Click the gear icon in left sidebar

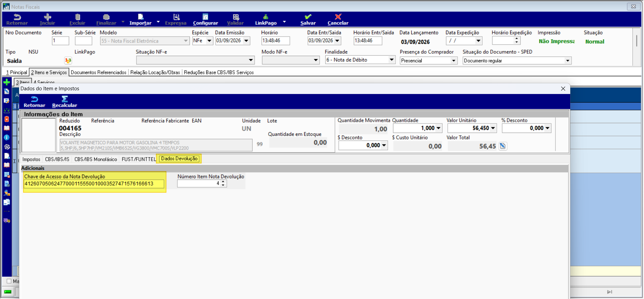(7, 147)
